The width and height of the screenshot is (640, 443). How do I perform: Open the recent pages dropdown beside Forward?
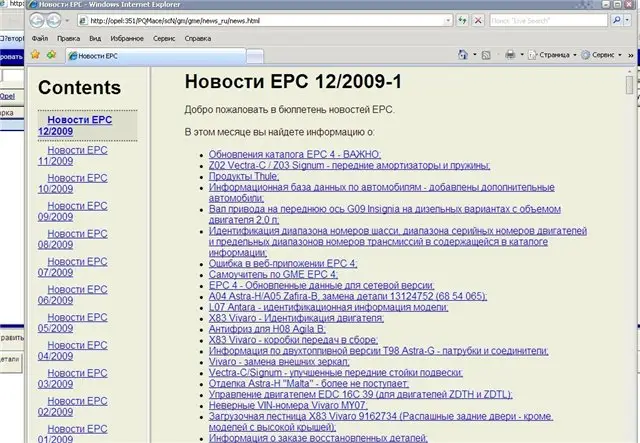(67, 20)
